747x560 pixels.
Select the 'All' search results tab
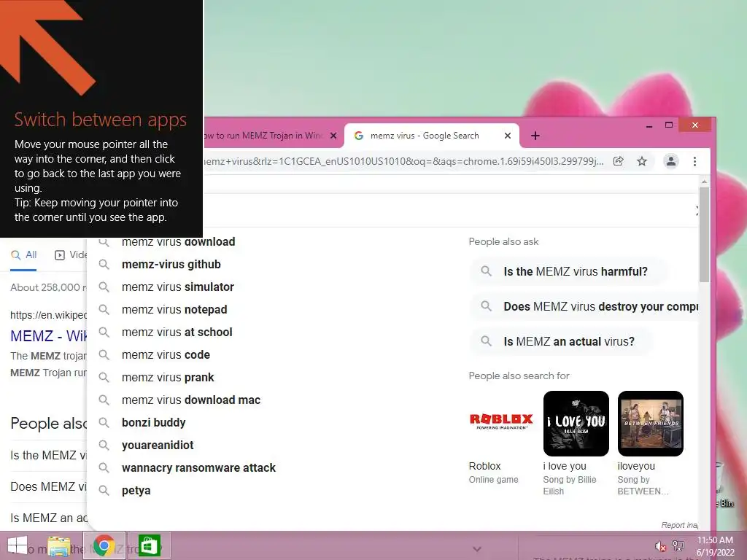pos(24,255)
